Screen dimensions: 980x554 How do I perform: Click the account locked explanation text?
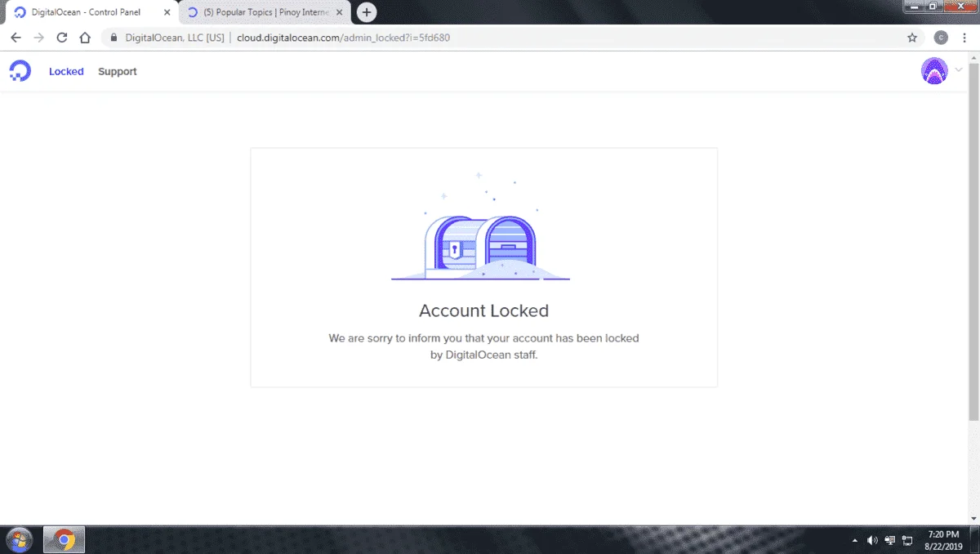[x=483, y=346]
